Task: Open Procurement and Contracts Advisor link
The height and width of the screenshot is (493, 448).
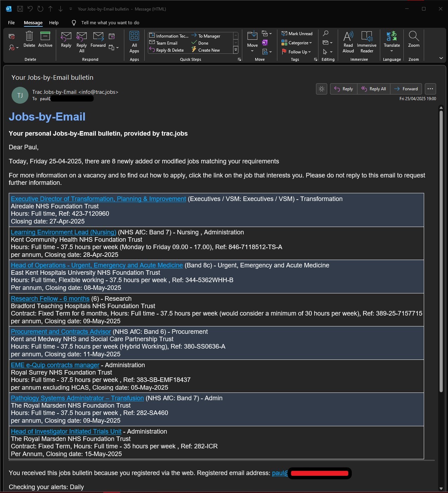Action: click(61, 332)
